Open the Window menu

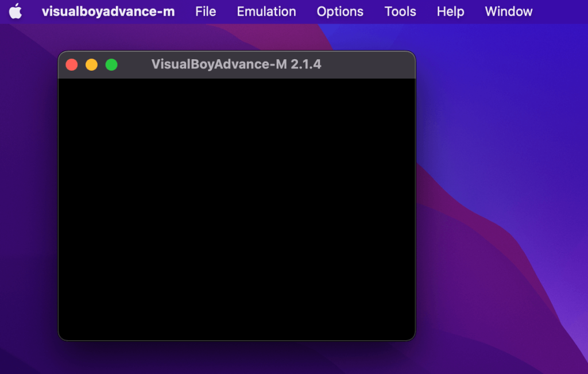coord(508,11)
